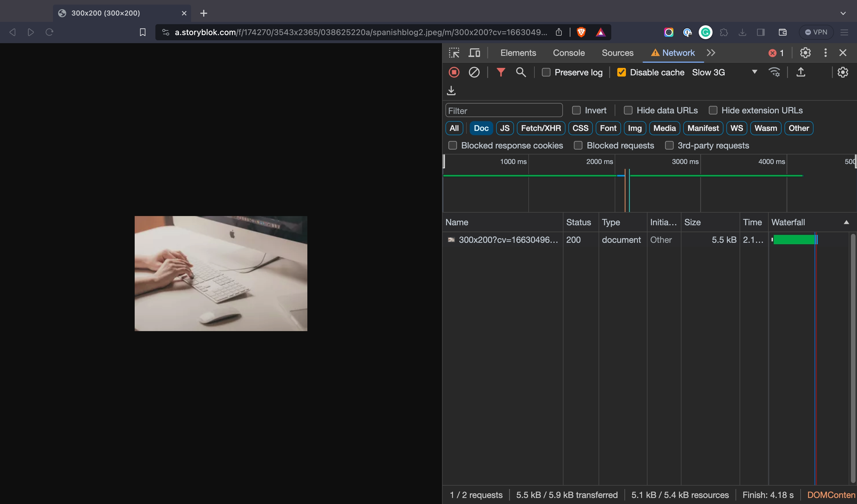Screen dimensions: 857x504
Task: Click the stop recording network log icon
Action: (x=454, y=72)
